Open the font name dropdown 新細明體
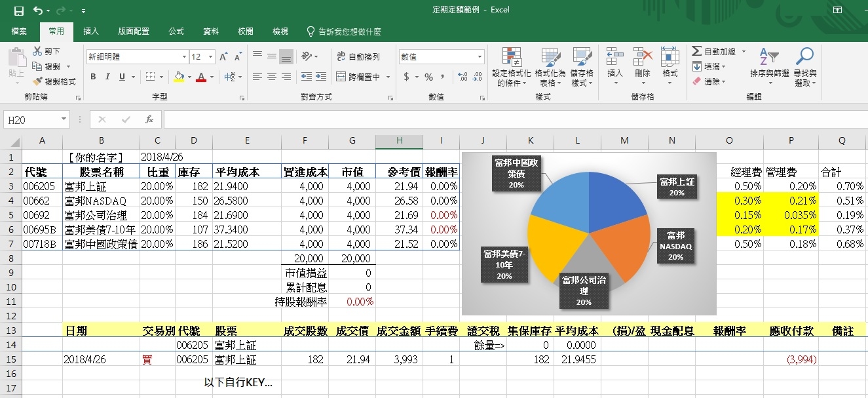 pos(184,57)
